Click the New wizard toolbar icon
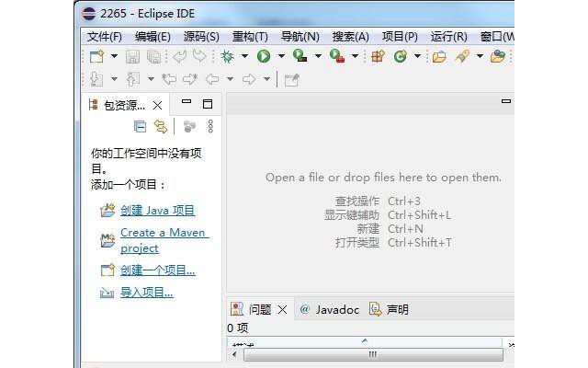Screen dimensions: 588x368 [x=96, y=56]
